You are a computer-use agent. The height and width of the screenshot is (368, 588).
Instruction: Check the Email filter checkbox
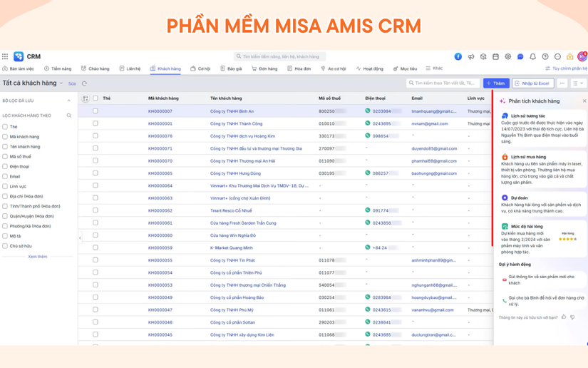[5, 176]
